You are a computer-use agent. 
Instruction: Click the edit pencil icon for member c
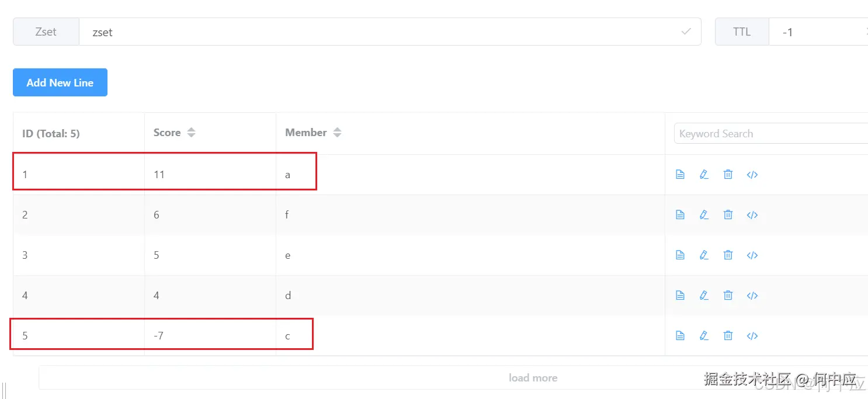point(704,336)
